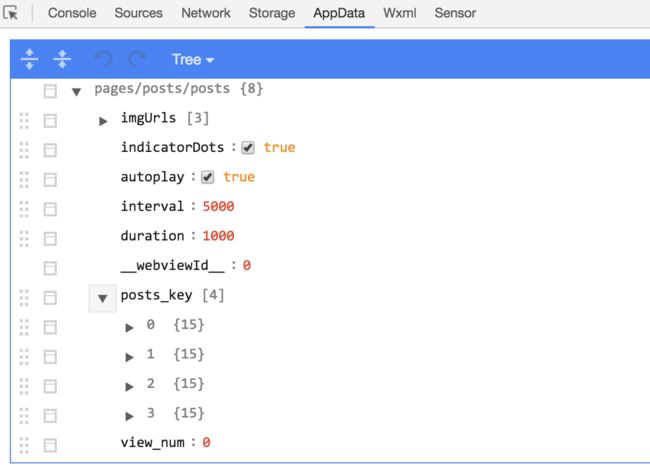Edit the interval value 5000

click(218, 206)
